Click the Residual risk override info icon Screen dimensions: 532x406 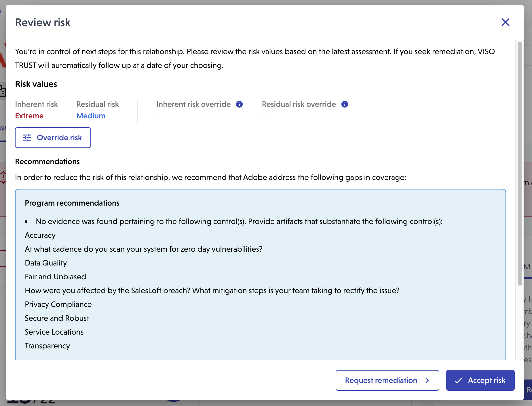pyautogui.click(x=345, y=104)
